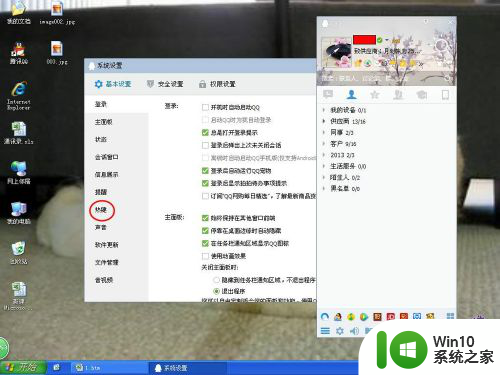Uncheck 在任务栏通知区域显示QQ图标
Screen dimensions: 500x375
click(x=205, y=243)
